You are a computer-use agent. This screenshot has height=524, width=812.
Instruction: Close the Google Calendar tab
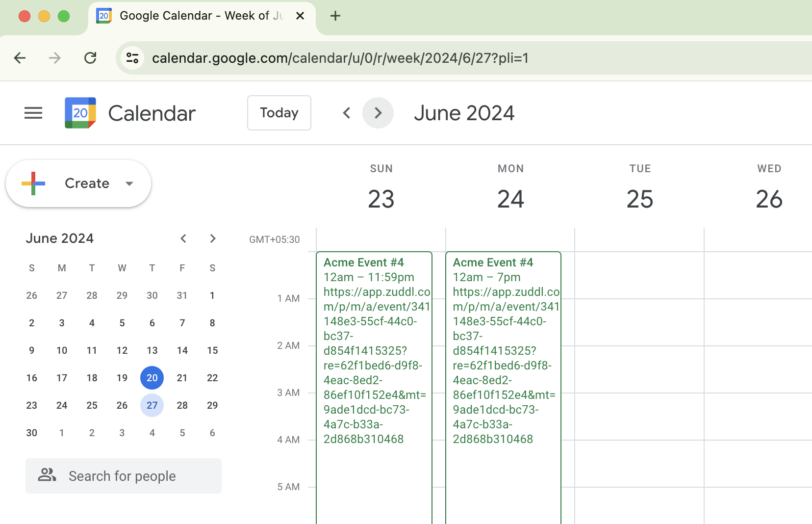coord(300,16)
